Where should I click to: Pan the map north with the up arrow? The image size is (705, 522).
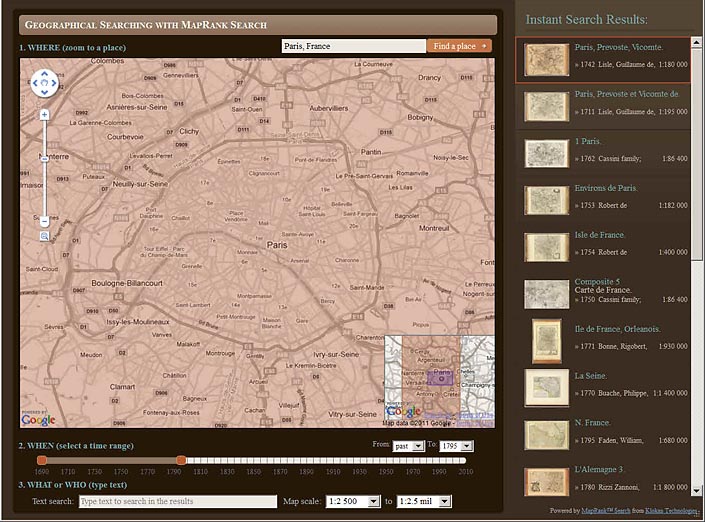[44, 73]
